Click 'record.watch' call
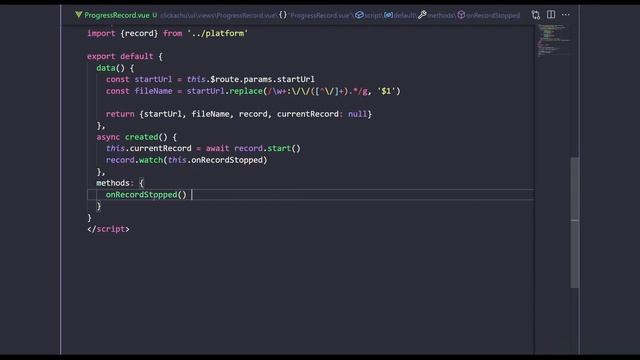640x360 pixels. [x=134, y=160]
